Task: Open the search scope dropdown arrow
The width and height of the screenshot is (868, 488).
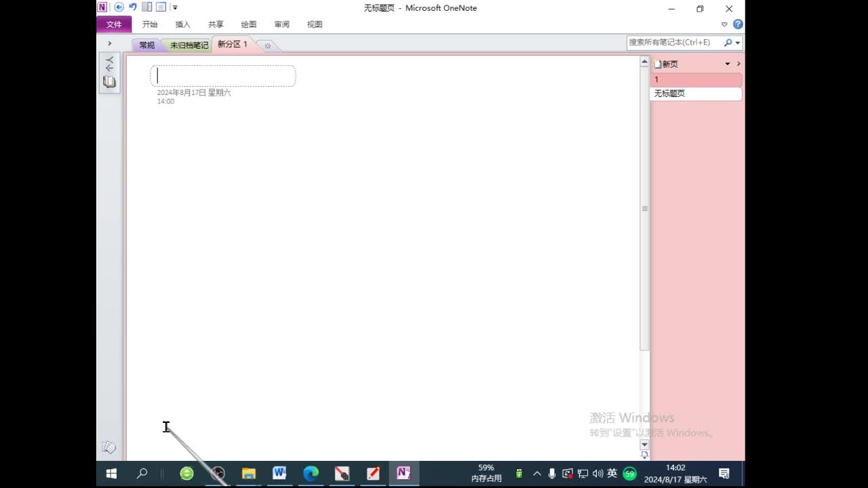Action: coord(738,43)
